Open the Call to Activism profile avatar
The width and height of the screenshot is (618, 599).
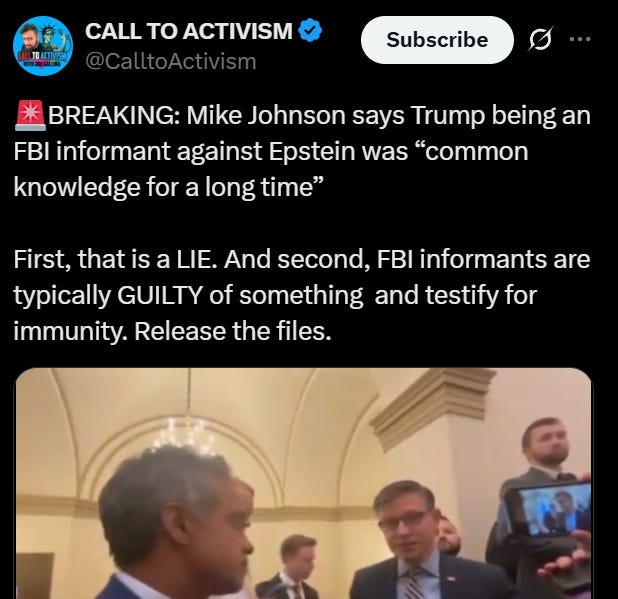pyautogui.click(x=43, y=46)
